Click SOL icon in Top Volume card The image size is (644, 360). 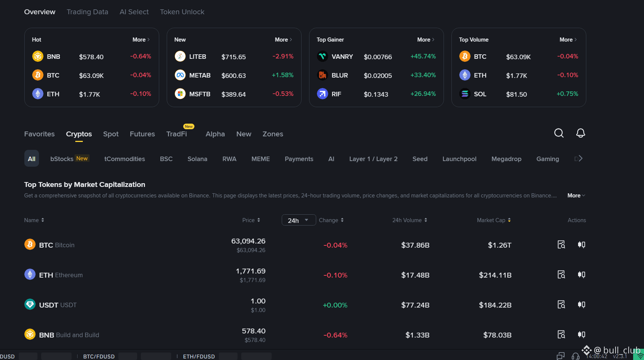point(465,94)
